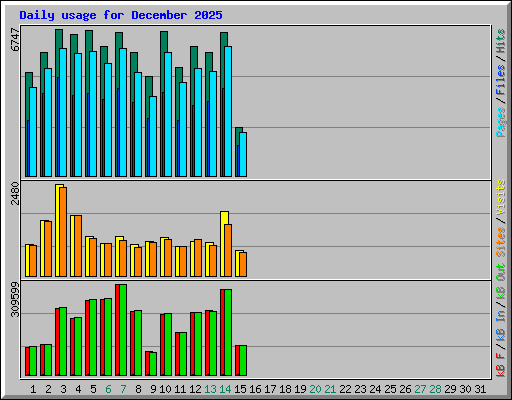
Task: Click the 'Daily usage for December 2025' title
Action: coord(121,15)
